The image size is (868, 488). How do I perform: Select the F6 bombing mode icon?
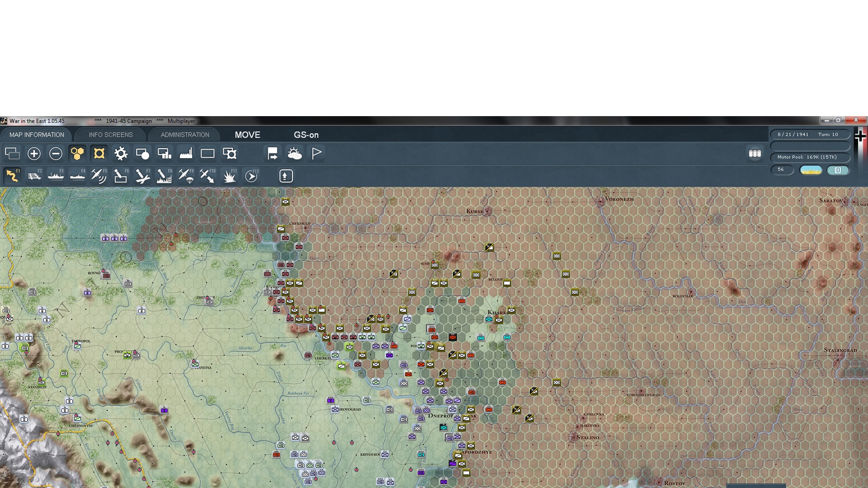121,176
